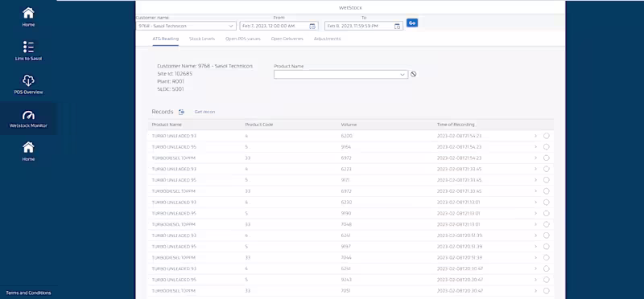The height and width of the screenshot is (299, 644).
Task: Select radio button for volume 9164 row
Action: 547,147
